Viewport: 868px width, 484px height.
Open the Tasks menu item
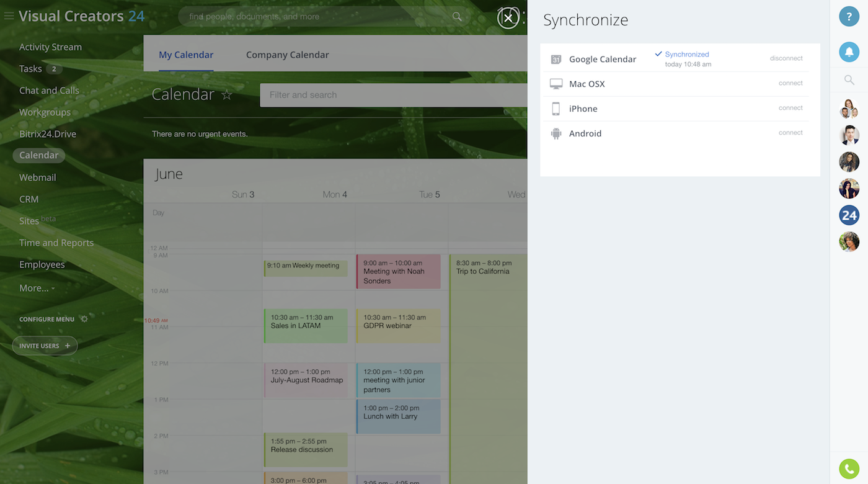click(30, 69)
